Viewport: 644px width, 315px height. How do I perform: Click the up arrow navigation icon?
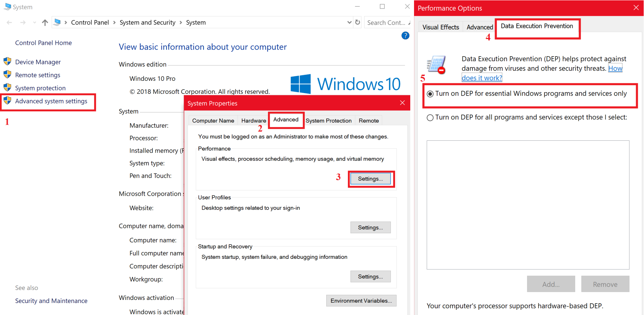pos(45,23)
